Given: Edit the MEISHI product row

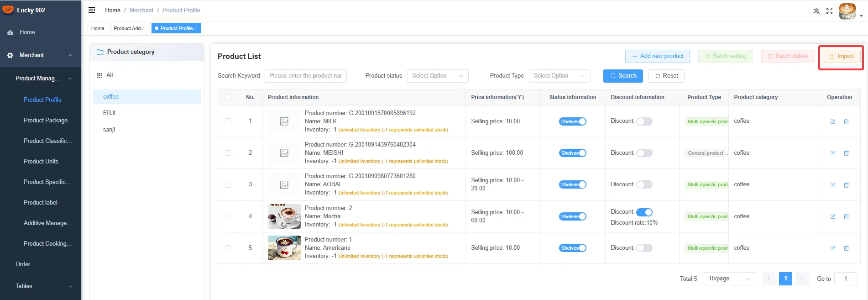Looking at the screenshot, I should (833, 153).
